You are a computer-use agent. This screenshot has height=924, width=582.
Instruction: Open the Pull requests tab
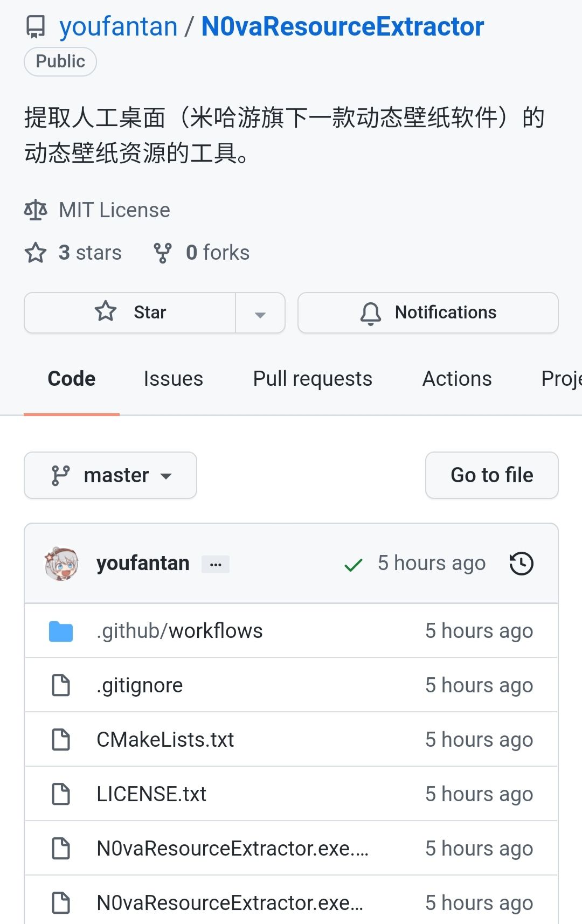[x=313, y=379]
